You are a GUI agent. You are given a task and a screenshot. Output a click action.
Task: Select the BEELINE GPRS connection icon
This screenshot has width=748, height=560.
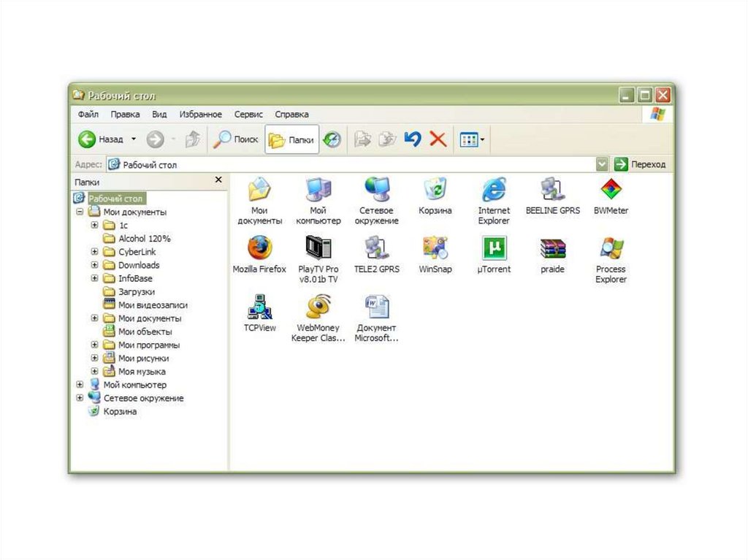tap(552, 189)
